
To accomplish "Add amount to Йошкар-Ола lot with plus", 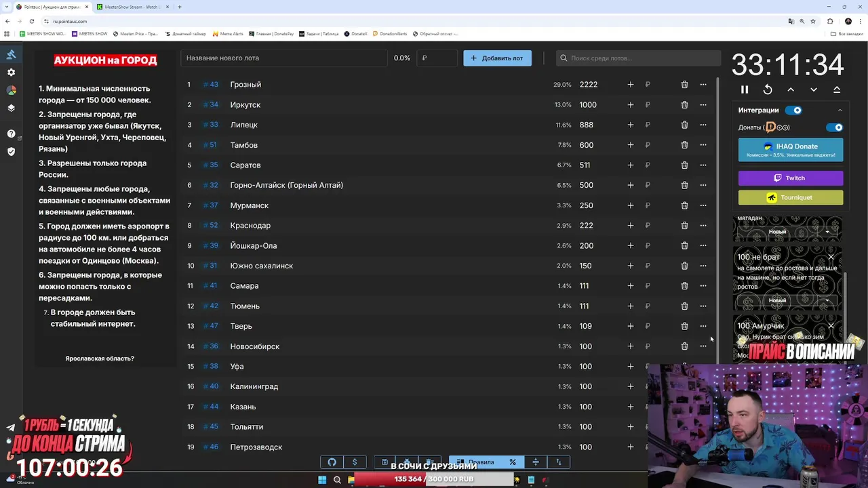I will [631, 245].
